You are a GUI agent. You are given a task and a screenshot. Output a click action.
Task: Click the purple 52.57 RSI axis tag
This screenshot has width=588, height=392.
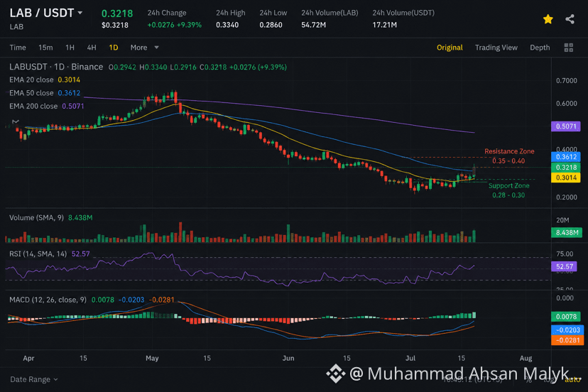click(565, 266)
